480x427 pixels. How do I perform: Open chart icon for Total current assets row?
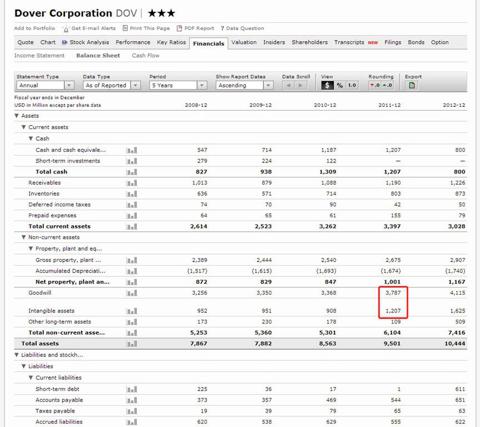point(132,227)
